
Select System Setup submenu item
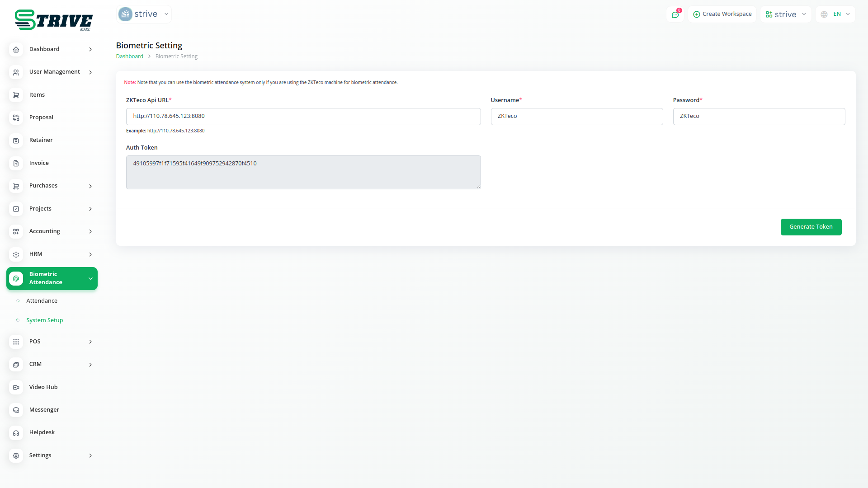coord(44,320)
